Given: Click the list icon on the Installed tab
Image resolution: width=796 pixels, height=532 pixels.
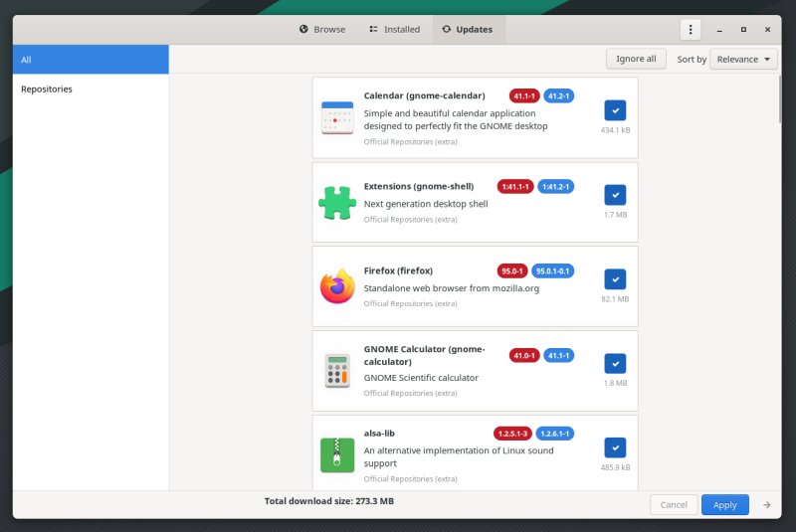Looking at the screenshot, I should click(374, 29).
